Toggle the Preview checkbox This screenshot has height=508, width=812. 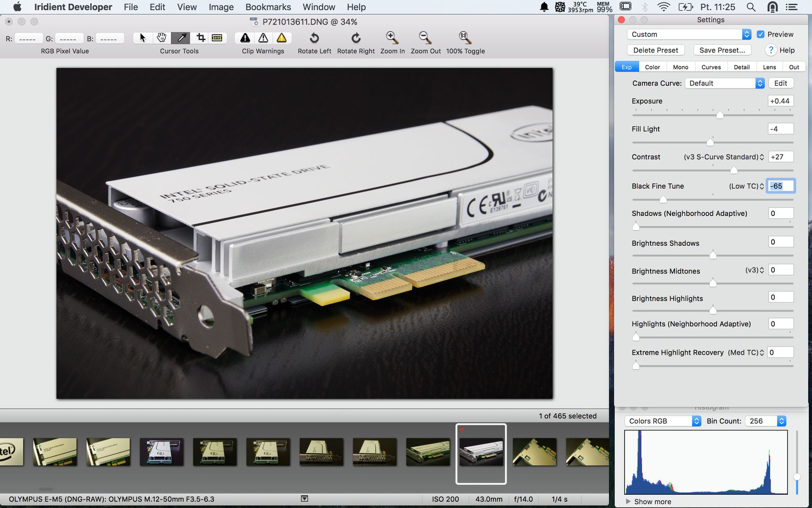tap(761, 34)
